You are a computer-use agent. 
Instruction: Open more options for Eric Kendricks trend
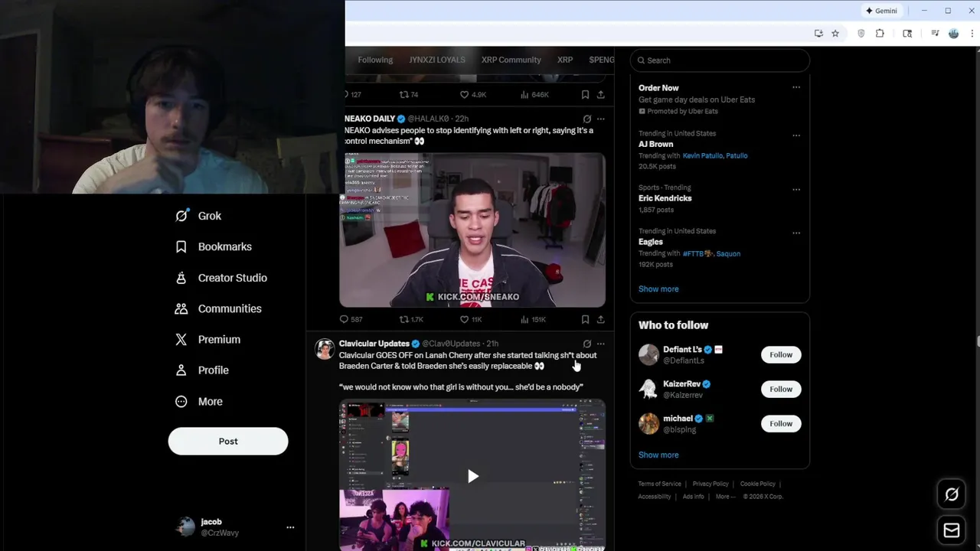tap(796, 190)
